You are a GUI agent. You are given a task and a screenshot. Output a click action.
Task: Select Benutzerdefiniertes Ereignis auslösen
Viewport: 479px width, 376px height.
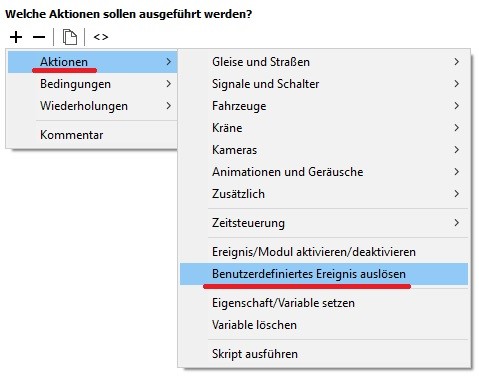pos(324,274)
